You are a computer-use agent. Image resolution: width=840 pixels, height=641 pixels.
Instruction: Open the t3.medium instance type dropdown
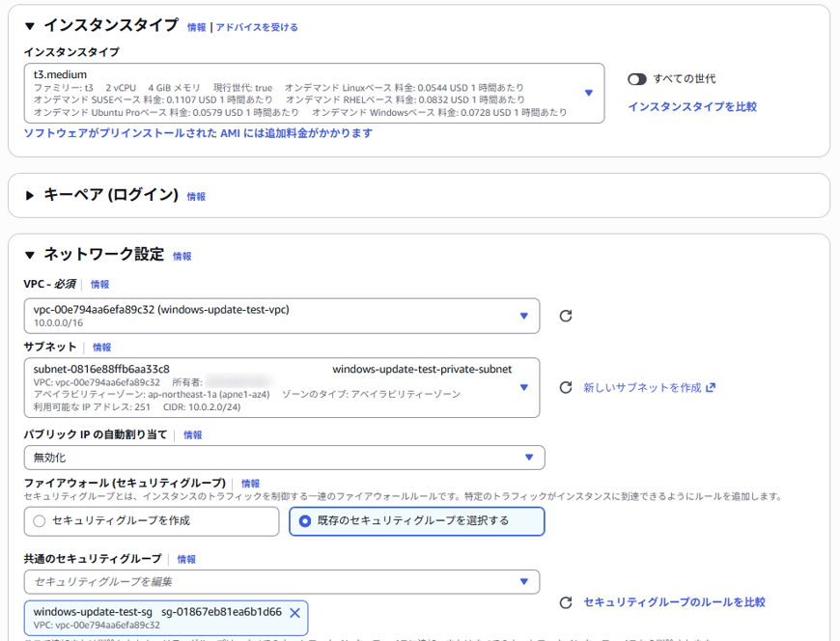(588, 93)
